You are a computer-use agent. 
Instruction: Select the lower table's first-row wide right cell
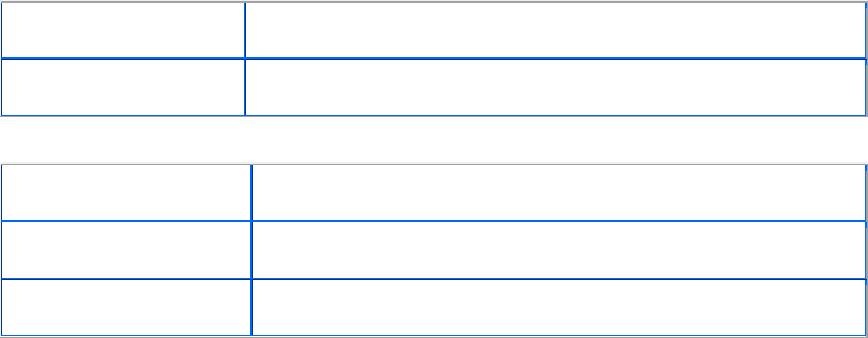pyautogui.click(x=559, y=192)
